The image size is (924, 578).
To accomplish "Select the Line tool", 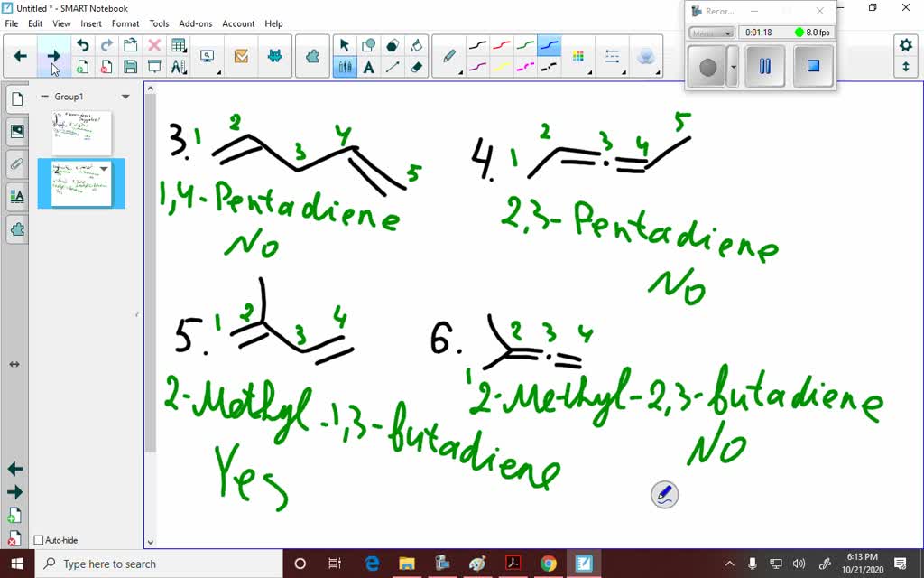I will pyautogui.click(x=391, y=68).
